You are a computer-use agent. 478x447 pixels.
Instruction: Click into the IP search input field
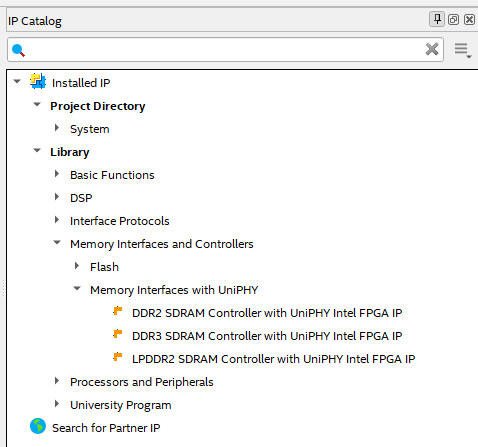point(225,50)
